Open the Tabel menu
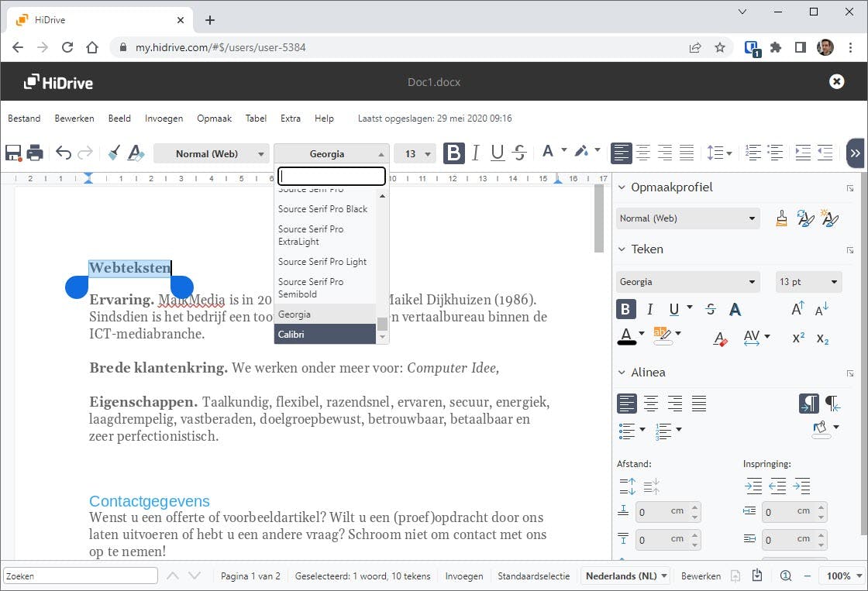Image resolution: width=868 pixels, height=591 pixels. click(256, 118)
